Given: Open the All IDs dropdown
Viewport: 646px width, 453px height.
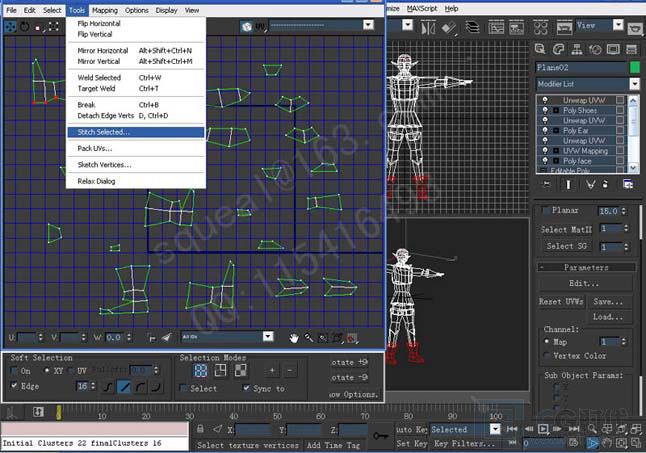Looking at the screenshot, I should point(268,337).
